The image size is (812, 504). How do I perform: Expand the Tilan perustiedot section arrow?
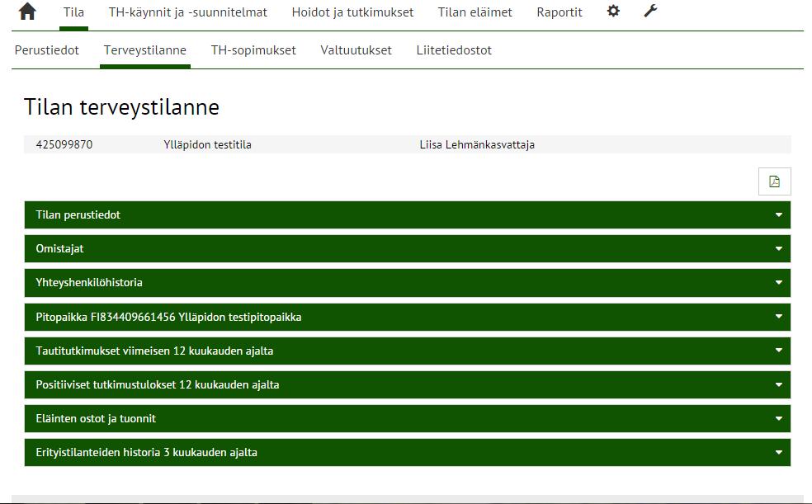point(778,214)
